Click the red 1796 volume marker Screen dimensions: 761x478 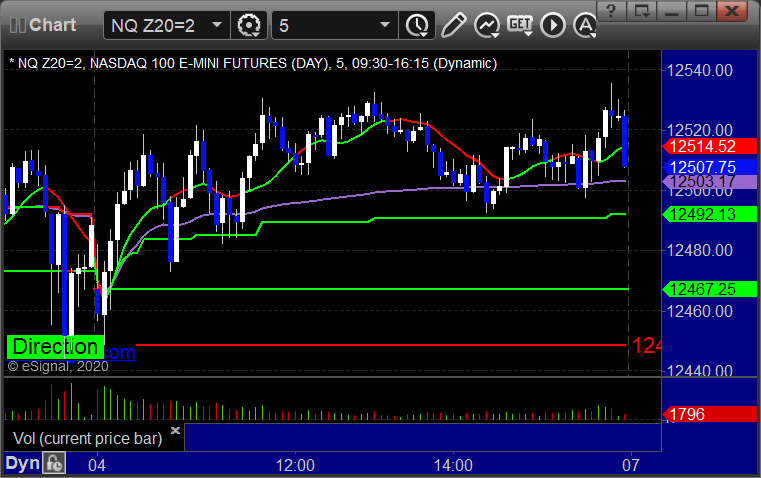coord(710,414)
